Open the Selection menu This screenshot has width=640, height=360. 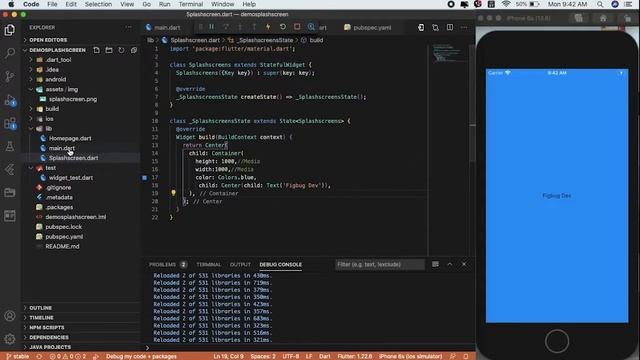coord(98,4)
